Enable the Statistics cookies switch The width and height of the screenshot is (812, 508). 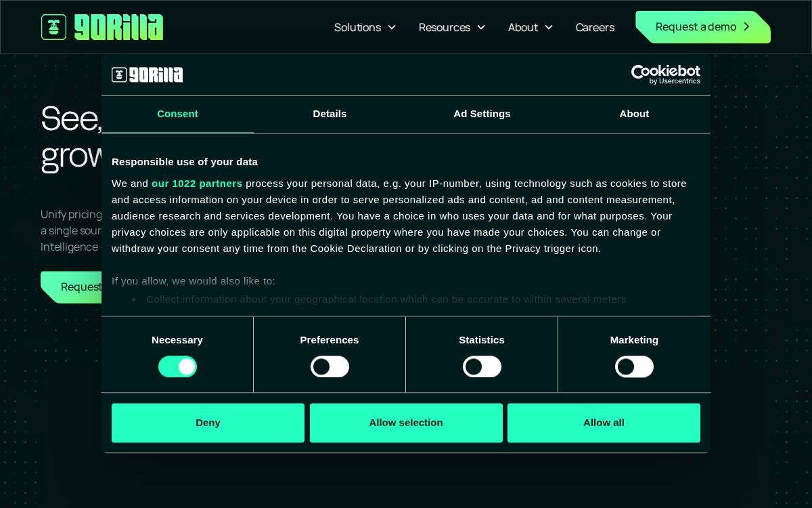pyautogui.click(x=482, y=366)
